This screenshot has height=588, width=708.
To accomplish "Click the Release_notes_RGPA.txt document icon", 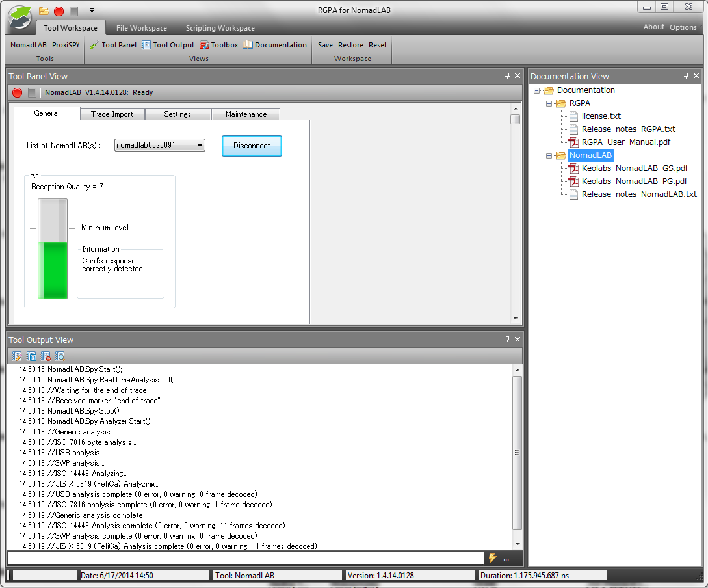I will click(573, 129).
